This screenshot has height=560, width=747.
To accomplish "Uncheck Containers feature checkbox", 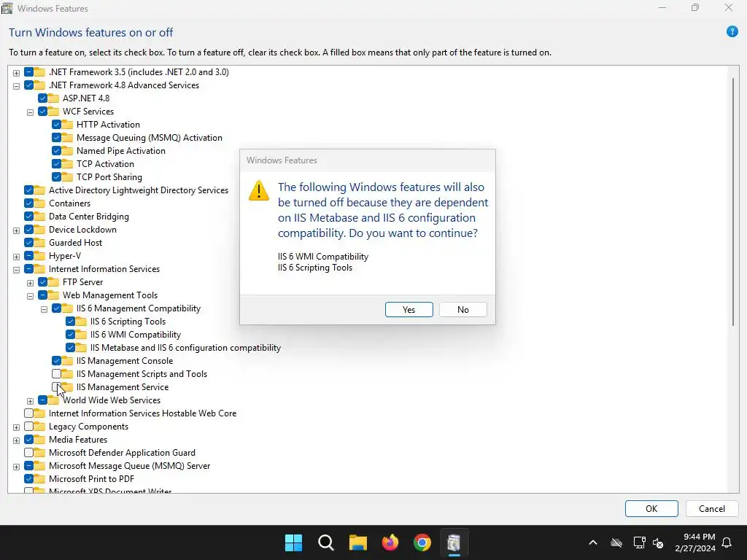I will click(x=28, y=203).
